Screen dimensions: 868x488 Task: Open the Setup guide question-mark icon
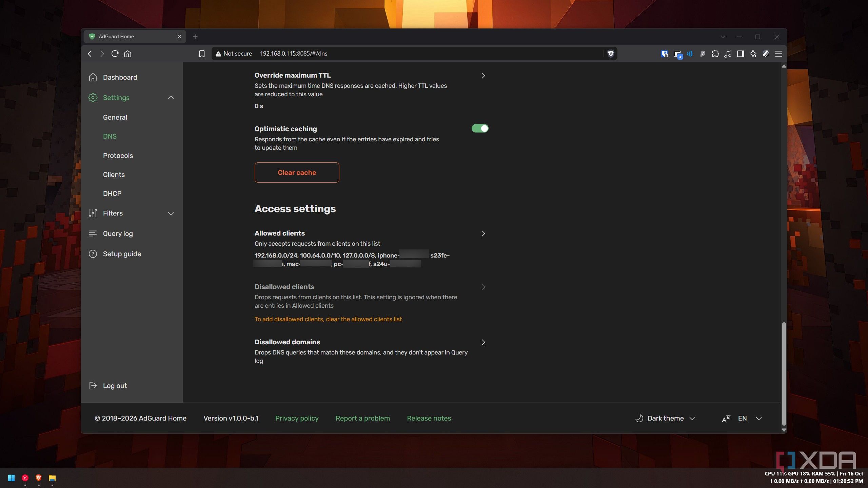[x=93, y=254]
